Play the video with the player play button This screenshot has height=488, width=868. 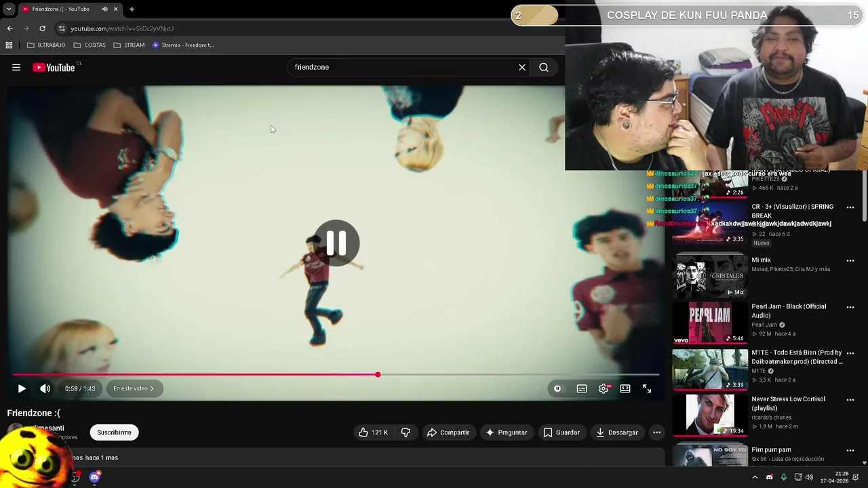[x=22, y=388]
